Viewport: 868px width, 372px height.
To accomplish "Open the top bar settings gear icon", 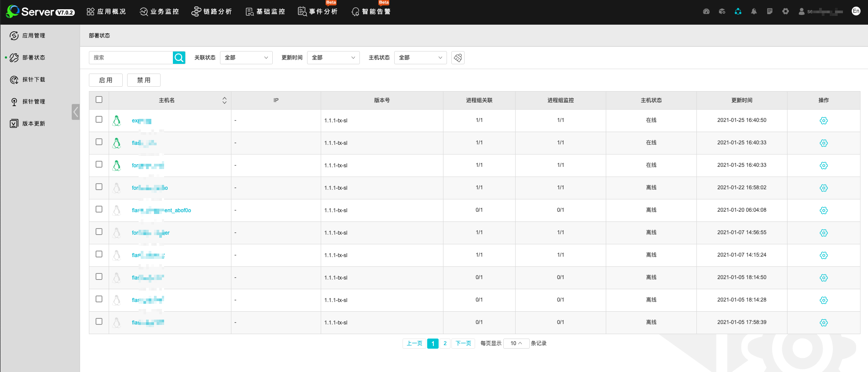I will pyautogui.click(x=785, y=11).
